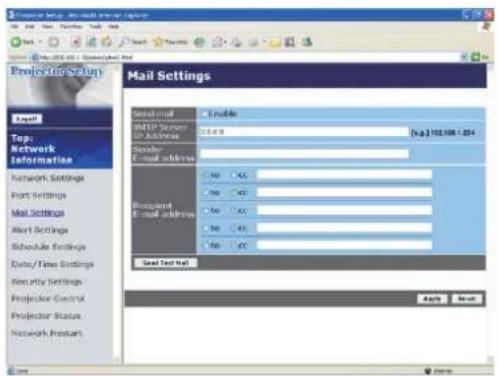
Task: Click the fourth Recipient E-mail address field
Action: (344, 228)
